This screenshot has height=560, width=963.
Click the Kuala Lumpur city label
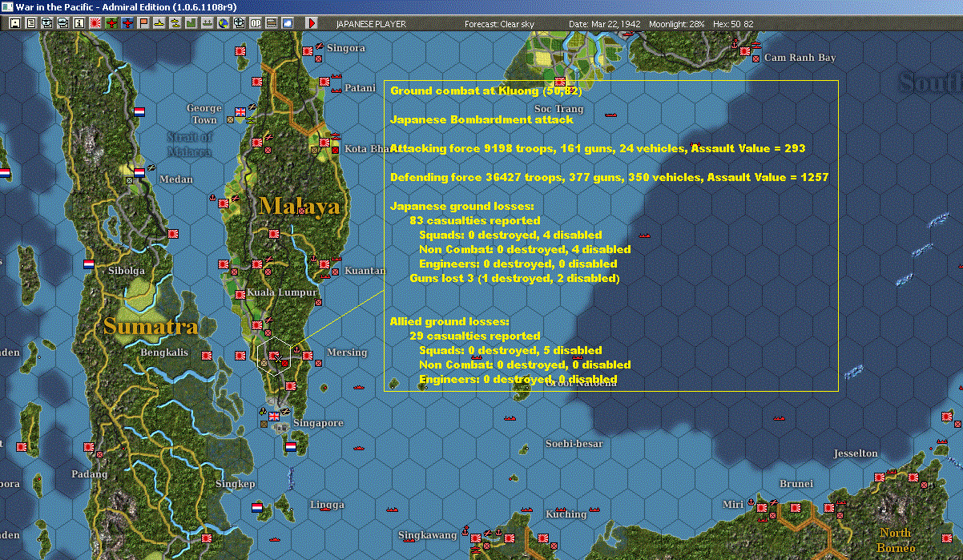click(x=282, y=292)
